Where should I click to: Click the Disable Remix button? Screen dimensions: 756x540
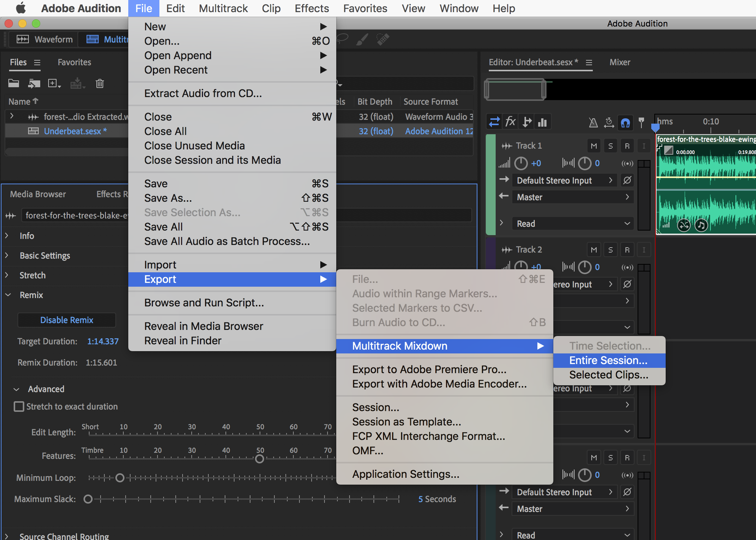pos(67,320)
